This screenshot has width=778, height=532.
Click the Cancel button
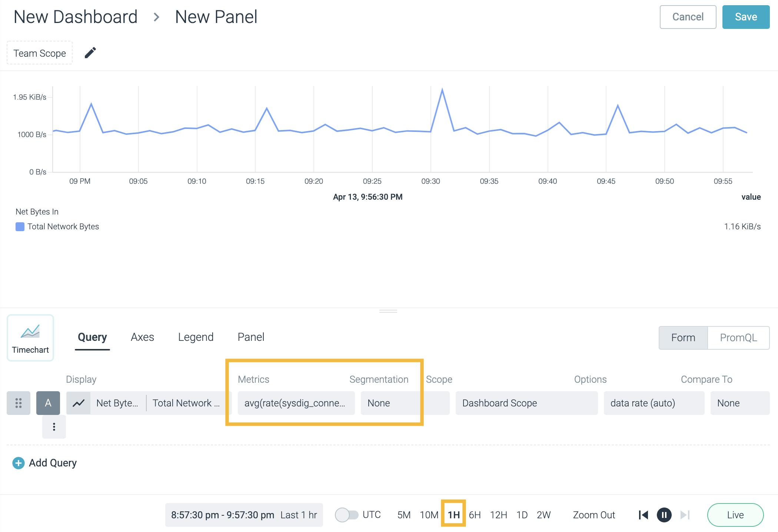(x=688, y=17)
